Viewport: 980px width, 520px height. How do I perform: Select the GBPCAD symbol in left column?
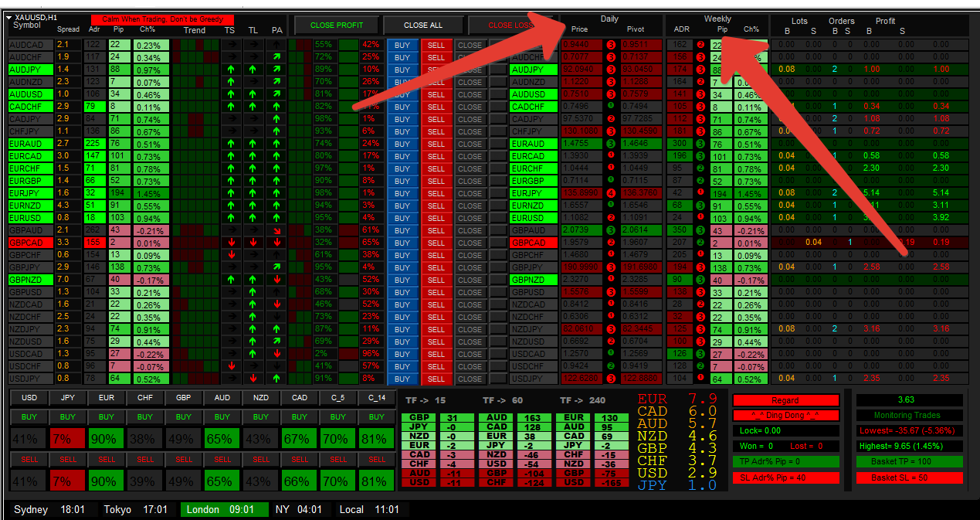pyautogui.click(x=31, y=243)
